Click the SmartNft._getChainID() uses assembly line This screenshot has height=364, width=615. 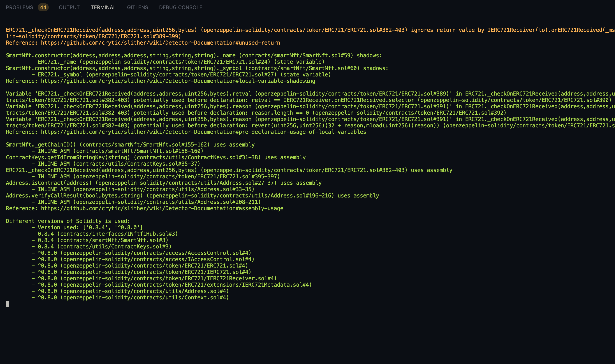click(130, 145)
